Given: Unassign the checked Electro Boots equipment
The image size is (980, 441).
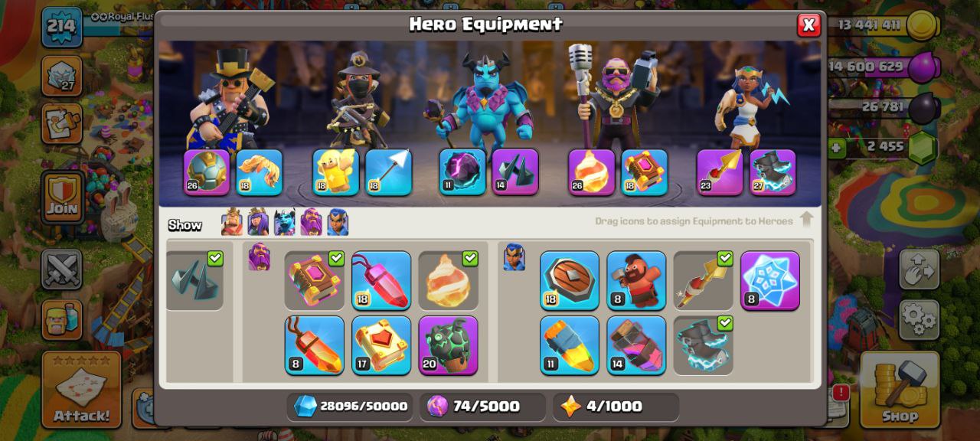Looking at the screenshot, I should pos(704,345).
